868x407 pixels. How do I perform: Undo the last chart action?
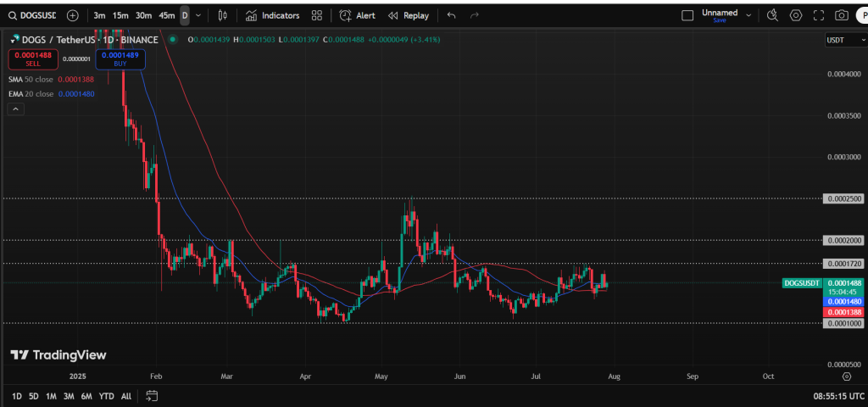coord(451,15)
